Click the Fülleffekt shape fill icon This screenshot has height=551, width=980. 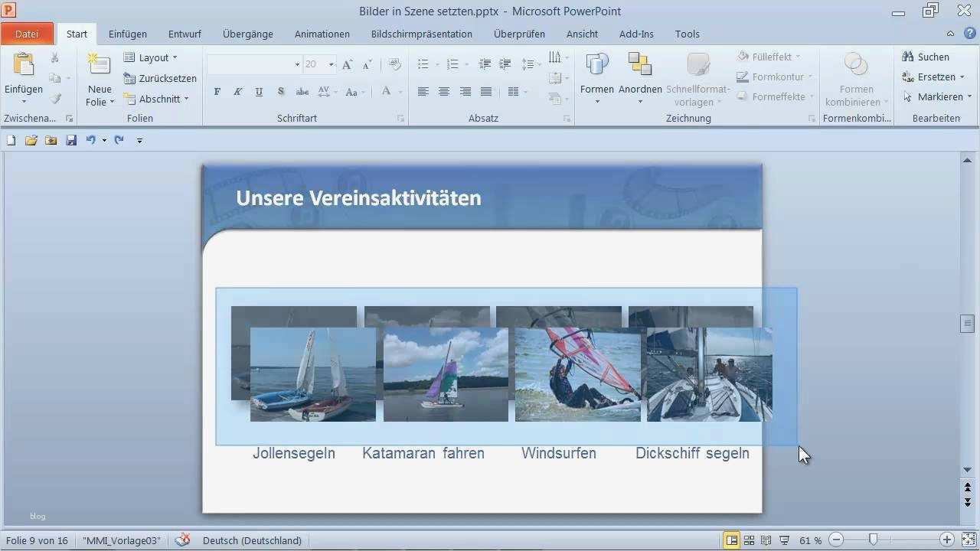[742, 56]
